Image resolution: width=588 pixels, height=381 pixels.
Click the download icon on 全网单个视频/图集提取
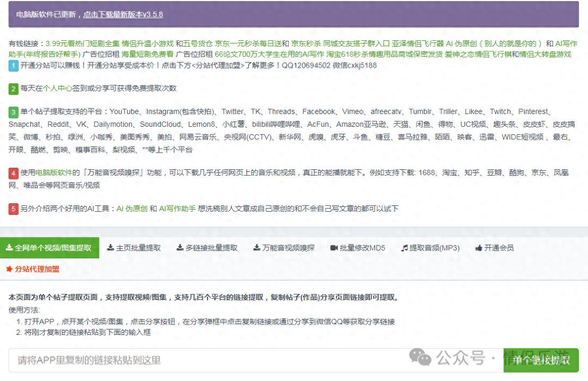coord(9,247)
